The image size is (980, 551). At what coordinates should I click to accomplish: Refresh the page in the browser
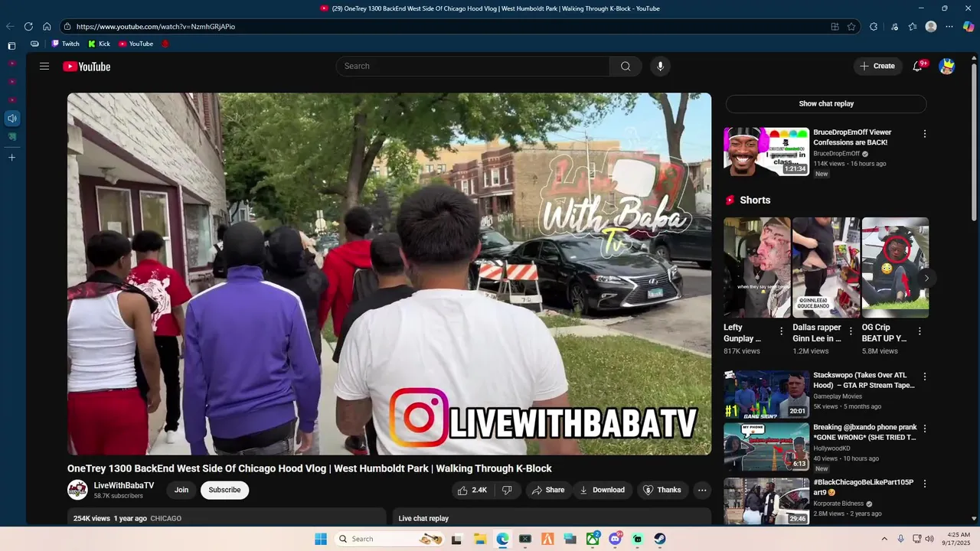click(x=28, y=26)
